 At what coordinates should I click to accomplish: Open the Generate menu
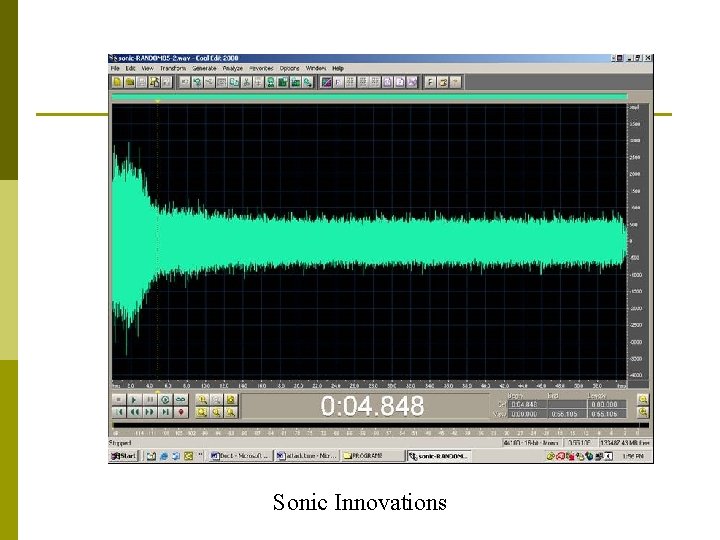(x=204, y=68)
